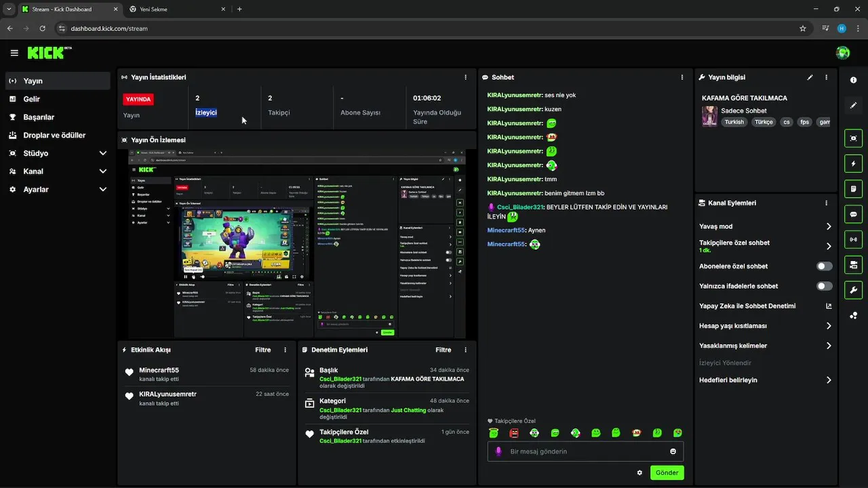Image resolution: width=868 pixels, height=488 pixels.
Task: Click the KICK logo in the header
Action: pos(50,53)
